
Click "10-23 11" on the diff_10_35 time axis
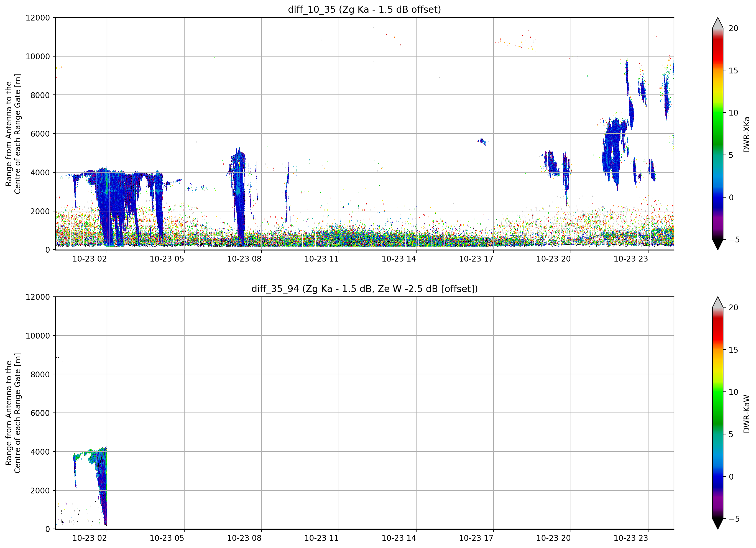[322, 259]
